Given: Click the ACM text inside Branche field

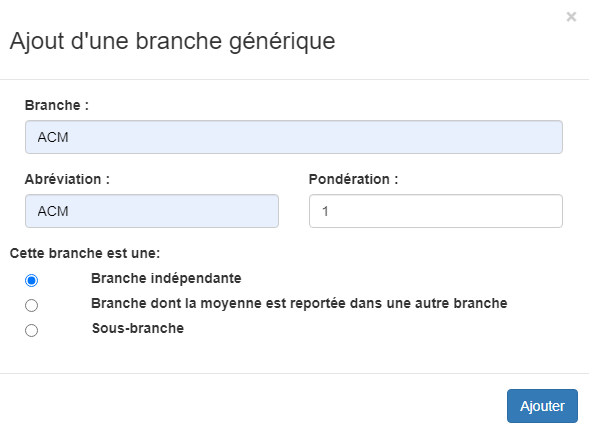Looking at the screenshot, I should [53, 137].
